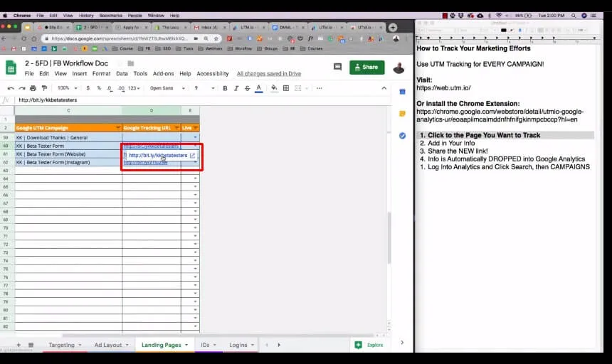
Task: Open the Format menu in Sheets
Action: (102, 74)
